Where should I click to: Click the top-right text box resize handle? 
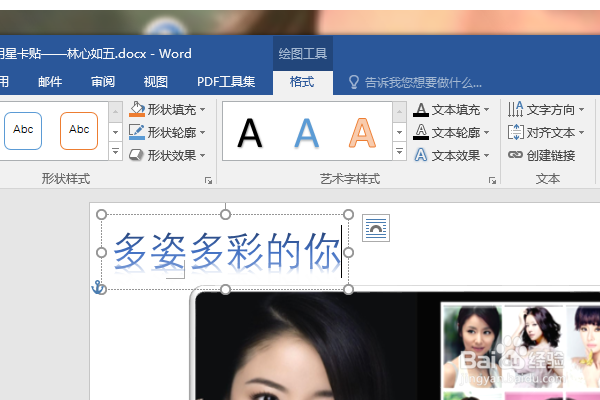pos(348,214)
